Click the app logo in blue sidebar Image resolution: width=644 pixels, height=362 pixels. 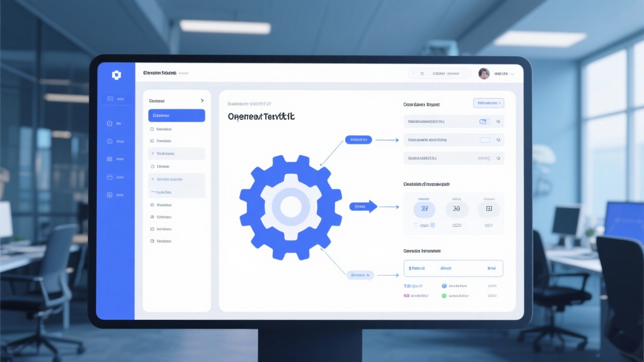(x=116, y=75)
